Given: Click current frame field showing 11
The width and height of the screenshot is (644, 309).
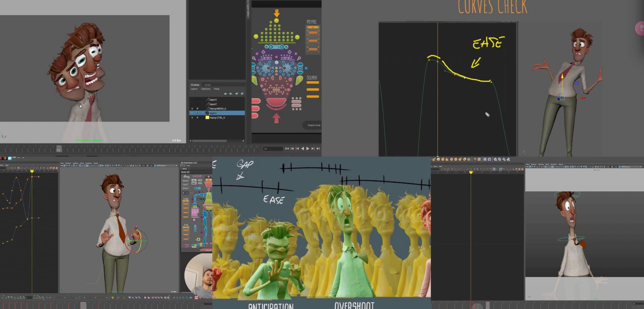Looking at the screenshot, I should click(x=273, y=149).
